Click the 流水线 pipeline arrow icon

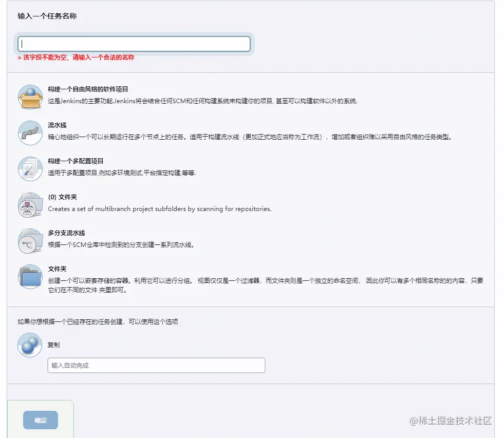(30, 131)
